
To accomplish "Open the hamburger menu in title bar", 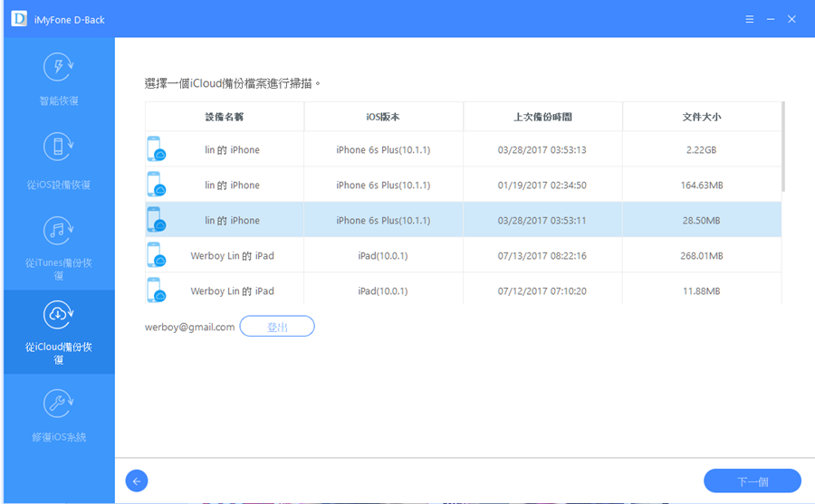I will point(750,19).
